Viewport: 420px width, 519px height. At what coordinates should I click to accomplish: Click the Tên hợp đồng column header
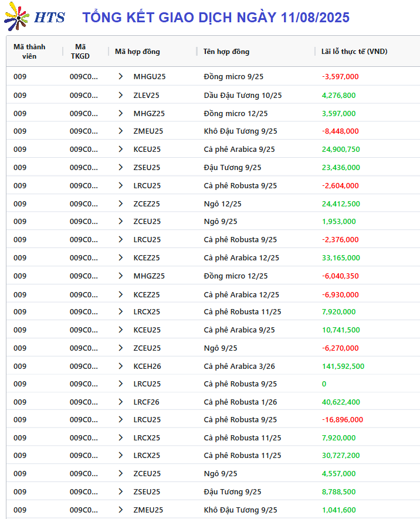pos(226,51)
